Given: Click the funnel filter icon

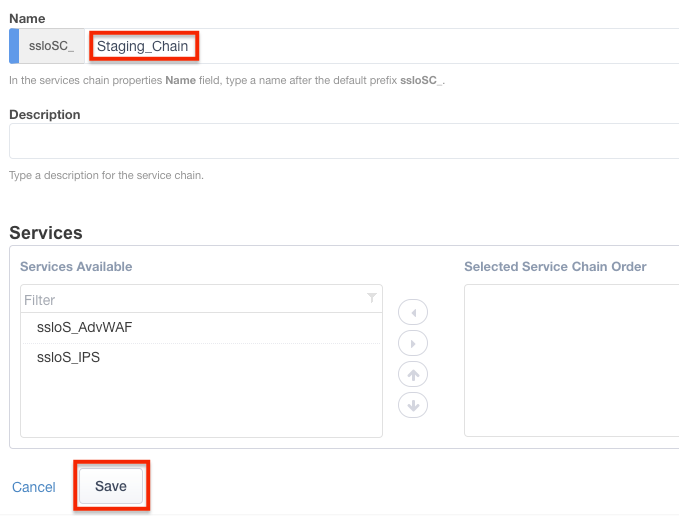Looking at the screenshot, I should click(372, 298).
